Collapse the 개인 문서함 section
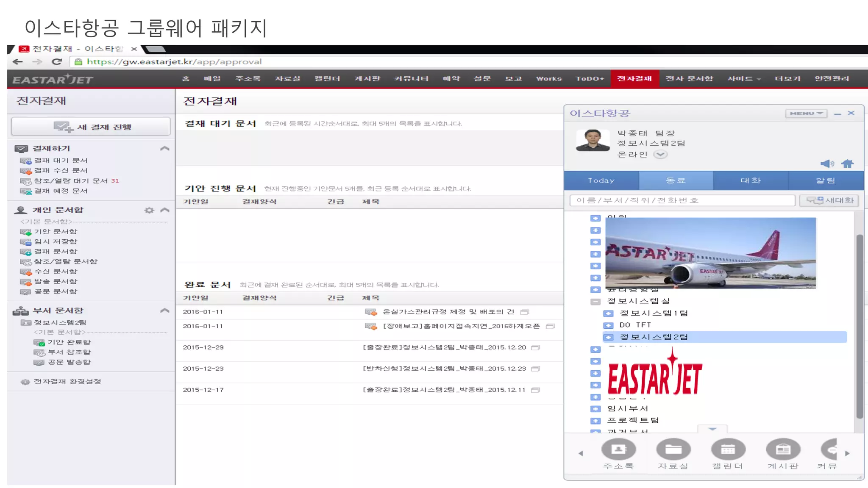Image resolution: width=868 pixels, height=488 pixels. pos(165,210)
